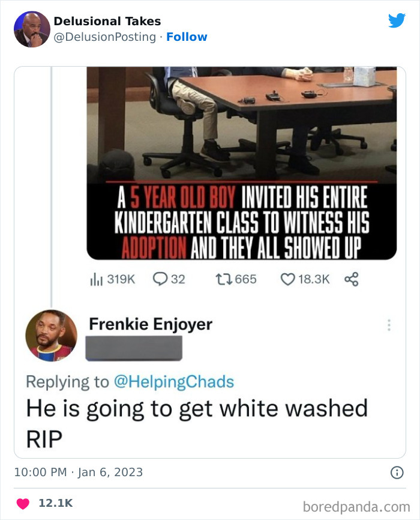The height and width of the screenshot is (520, 420).
Task: Click the info icon beside the timestamp
Action: pyautogui.click(x=397, y=472)
